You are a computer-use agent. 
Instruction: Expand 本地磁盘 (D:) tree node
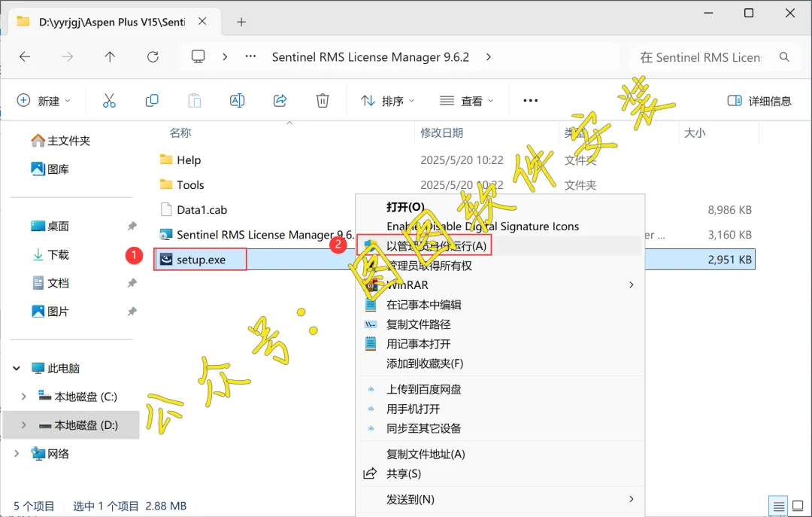coord(24,425)
